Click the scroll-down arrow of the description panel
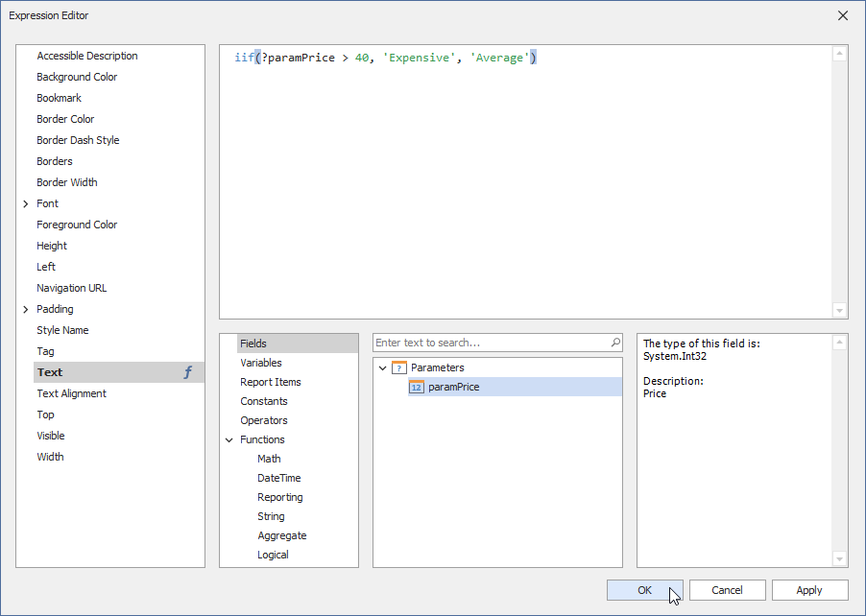866x616 pixels. coord(839,557)
